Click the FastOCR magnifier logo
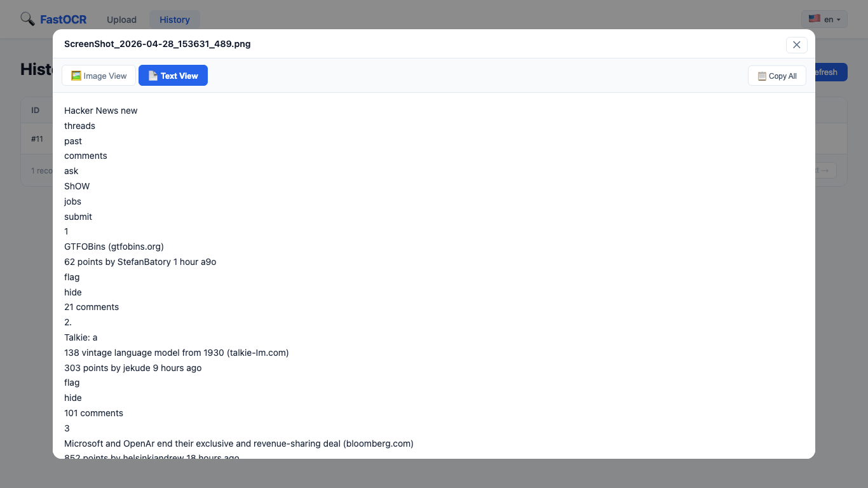Screen dimensions: 868x488 [x=28, y=19]
